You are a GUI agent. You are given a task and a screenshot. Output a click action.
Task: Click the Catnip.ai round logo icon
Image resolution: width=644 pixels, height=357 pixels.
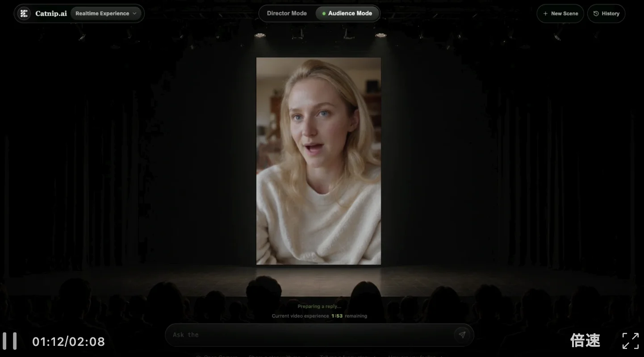(x=24, y=13)
